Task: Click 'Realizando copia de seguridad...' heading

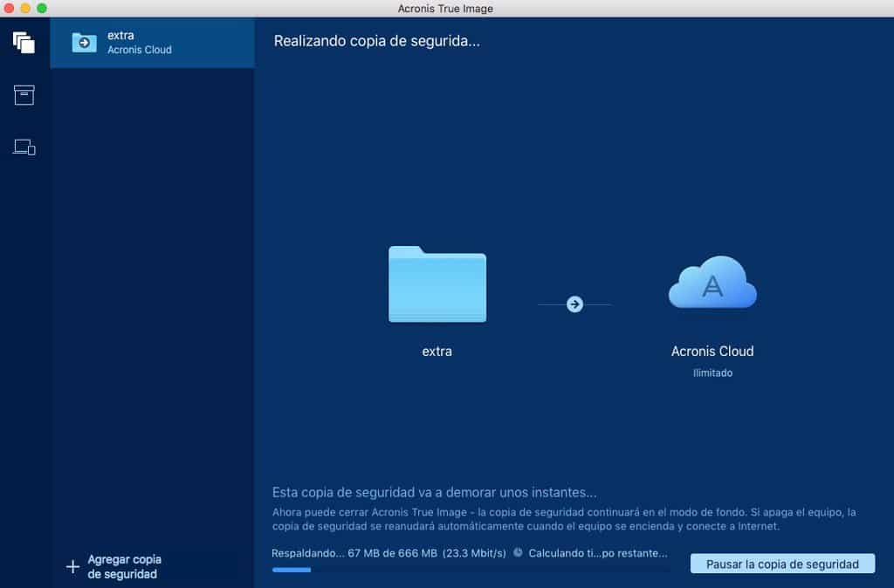Action: point(377,41)
